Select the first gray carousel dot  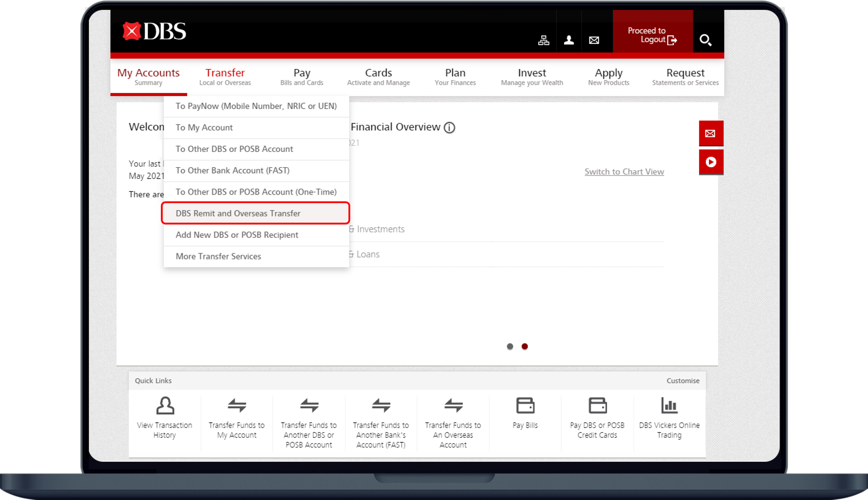point(510,347)
